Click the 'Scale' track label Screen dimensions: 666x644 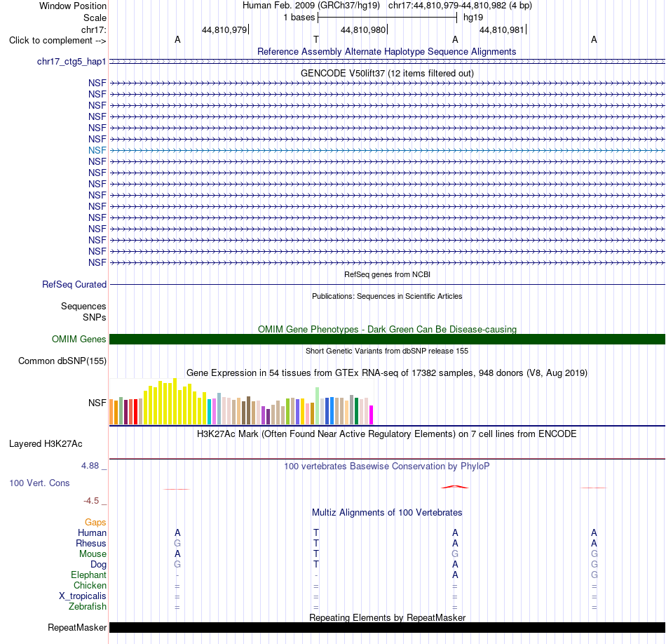click(95, 18)
